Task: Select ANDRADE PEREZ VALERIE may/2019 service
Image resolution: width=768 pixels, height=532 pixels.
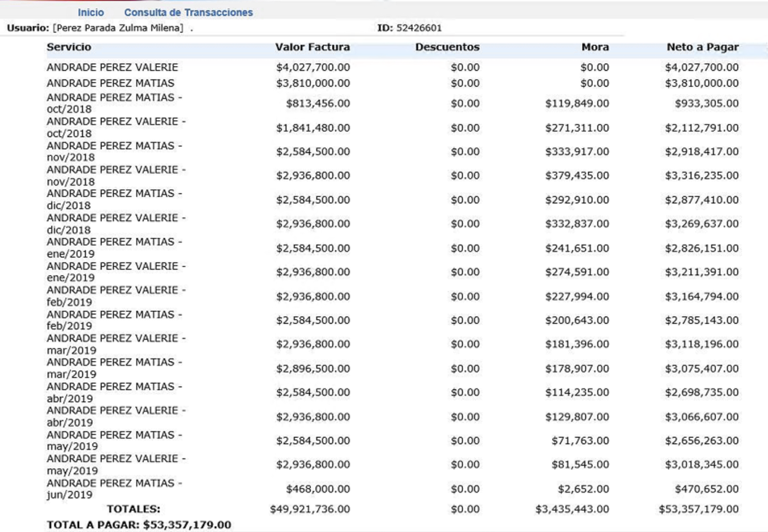Action: tap(116, 464)
